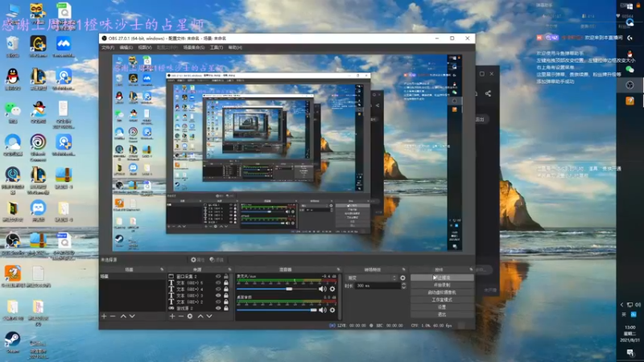Toggle visibility of 文本 (GDI+) 2 source
644x362 pixels.
pos(218,302)
